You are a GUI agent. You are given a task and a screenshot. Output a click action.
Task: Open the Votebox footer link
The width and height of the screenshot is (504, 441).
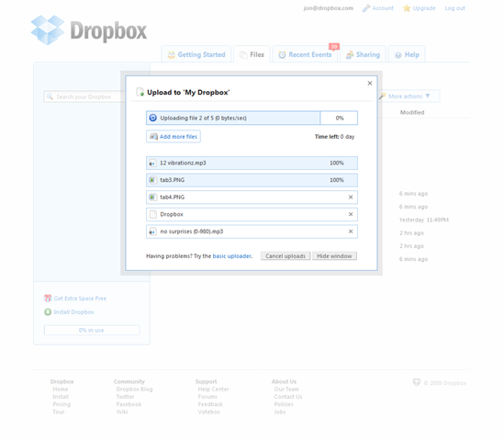pyautogui.click(x=209, y=412)
